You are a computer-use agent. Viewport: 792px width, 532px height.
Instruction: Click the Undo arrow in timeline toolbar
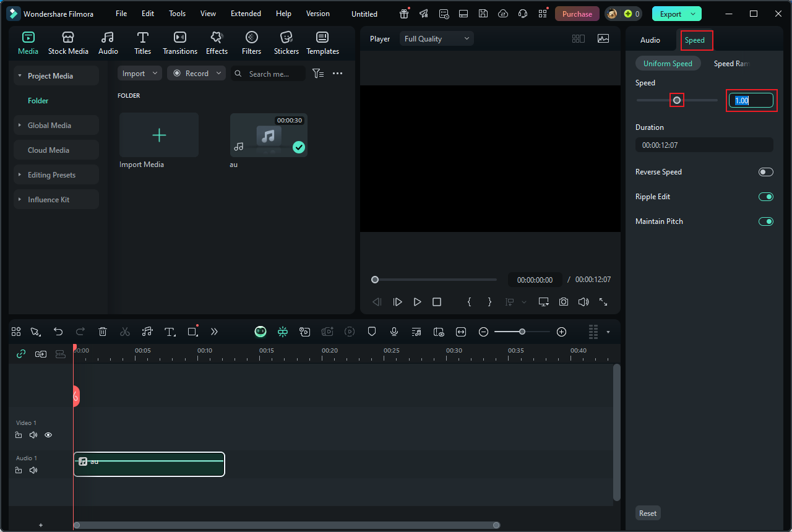(x=58, y=332)
